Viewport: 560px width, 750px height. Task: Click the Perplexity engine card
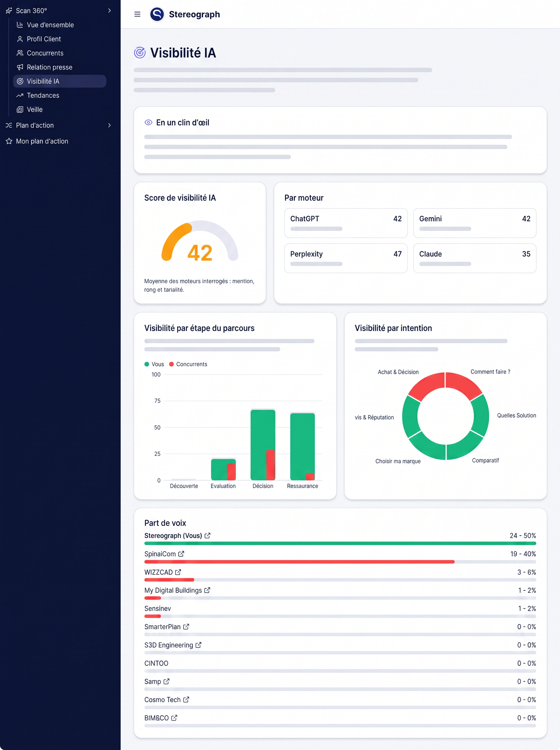click(x=346, y=258)
